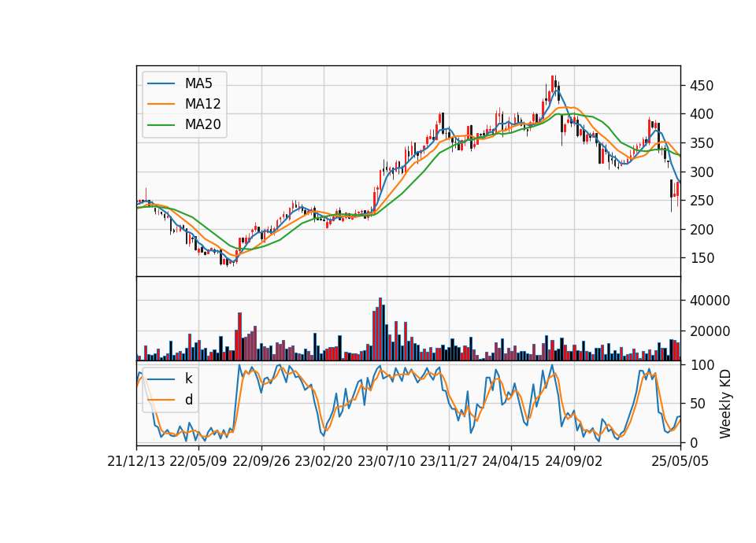Viewport: 756px width, 543px height.
Task: Click the MA20 legend label
Action: click(202, 124)
